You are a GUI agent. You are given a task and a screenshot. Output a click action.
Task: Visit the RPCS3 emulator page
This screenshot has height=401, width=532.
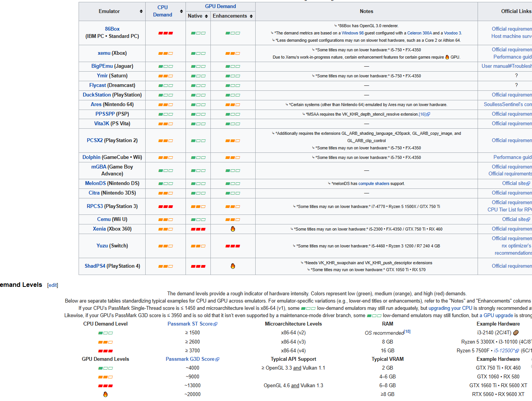pyautogui.click(x=95, y=206)
